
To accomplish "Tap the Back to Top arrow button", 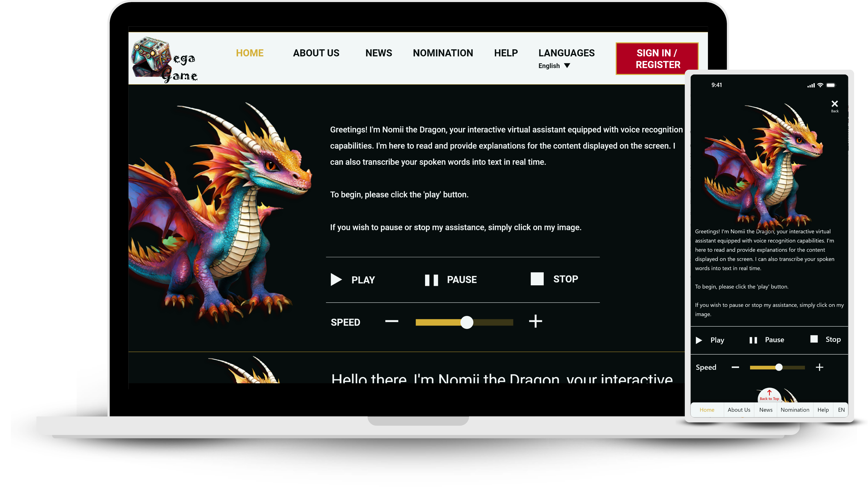I will coord(769,395).
